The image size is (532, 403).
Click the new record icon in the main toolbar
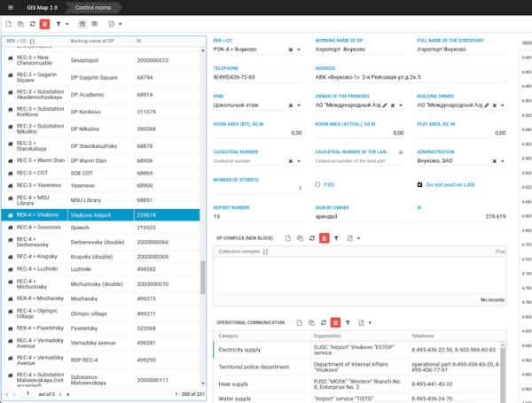point(9,24)
